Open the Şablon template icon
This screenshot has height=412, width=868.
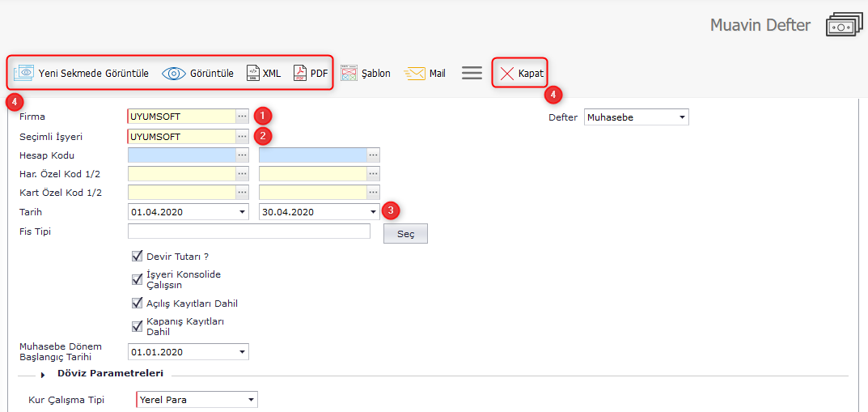(349, 73)
